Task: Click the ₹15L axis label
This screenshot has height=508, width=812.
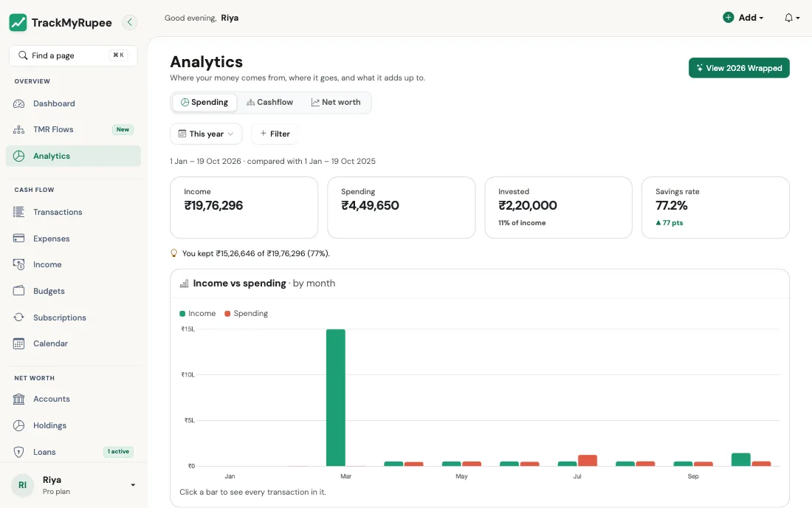Action: (188, 329)
